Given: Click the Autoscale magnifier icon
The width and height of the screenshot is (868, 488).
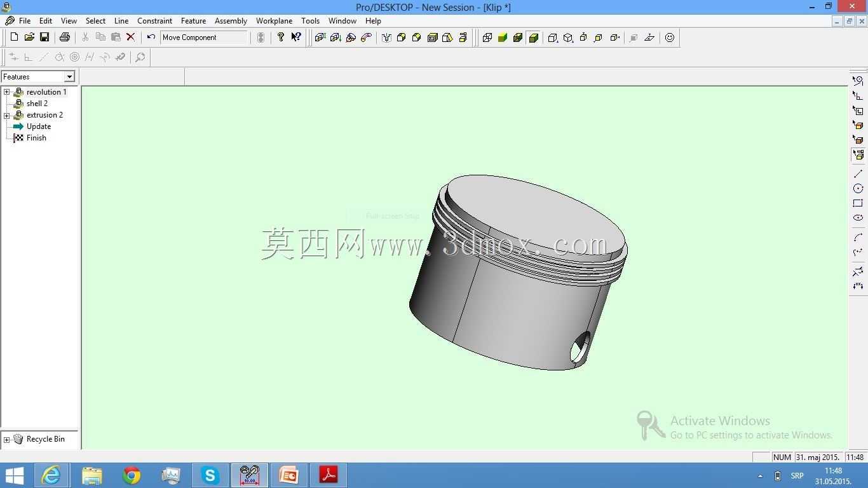Looking at the screenshot, I should [x=140, y=57].
